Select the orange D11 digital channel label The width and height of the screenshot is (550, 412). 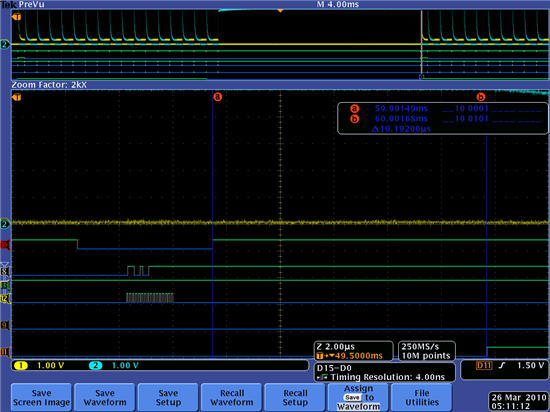pyautogui.click(x=5, y=352)
